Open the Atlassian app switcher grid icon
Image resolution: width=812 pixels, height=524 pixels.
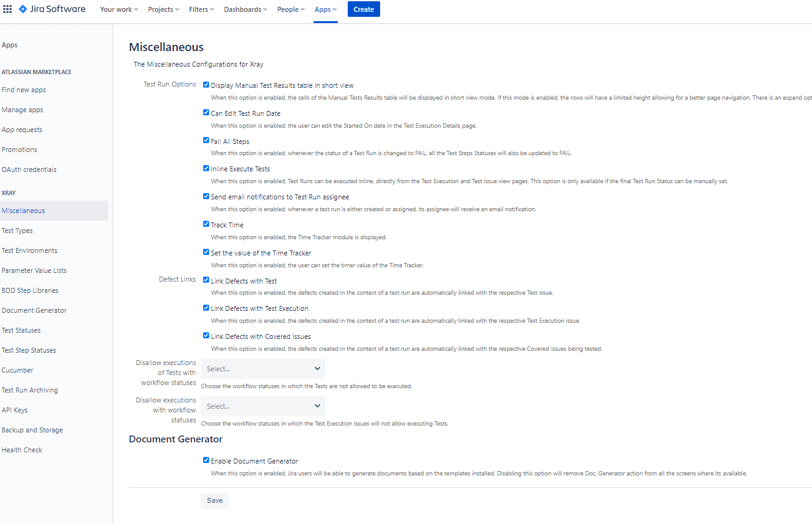tap(7, 9)
